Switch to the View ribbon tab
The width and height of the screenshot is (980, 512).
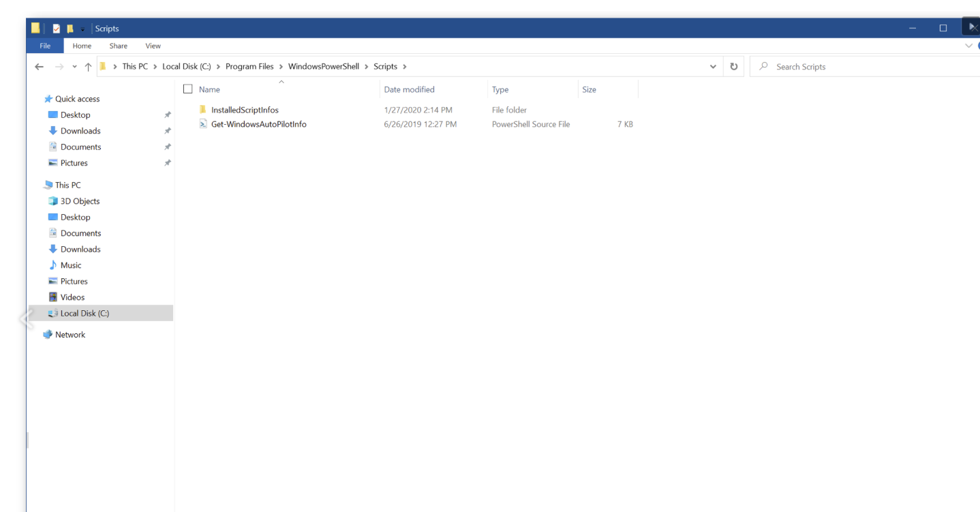153,46
